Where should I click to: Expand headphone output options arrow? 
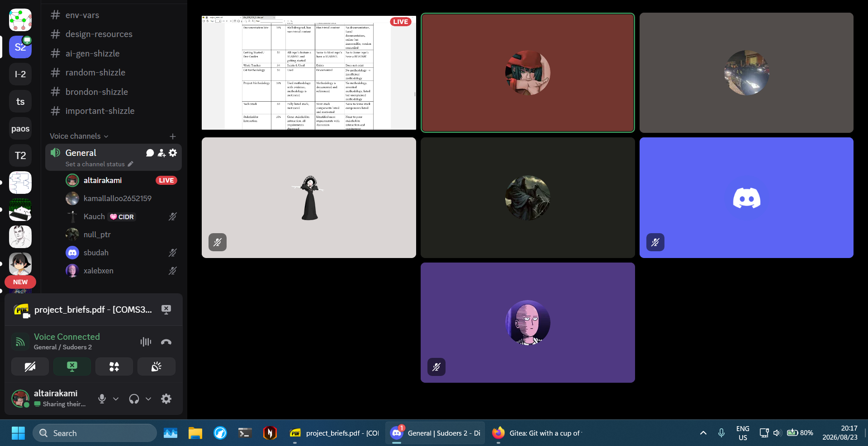click(148, 399)
